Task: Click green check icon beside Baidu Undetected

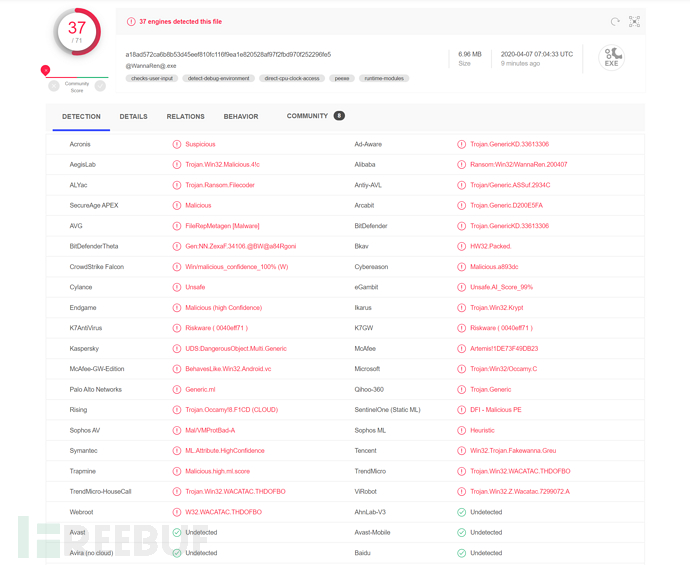Action: pyautogui.click(x=461, y=553)
